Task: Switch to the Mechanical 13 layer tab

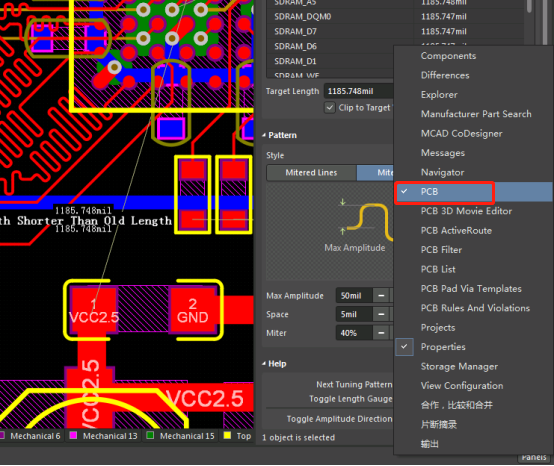Action: [110, 436]
